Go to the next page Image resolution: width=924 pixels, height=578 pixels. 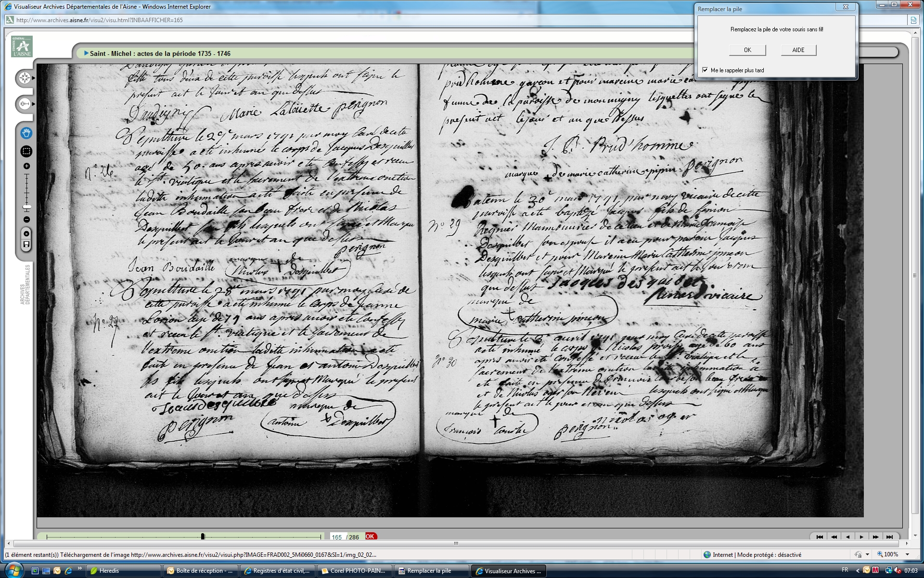point(861,537)
